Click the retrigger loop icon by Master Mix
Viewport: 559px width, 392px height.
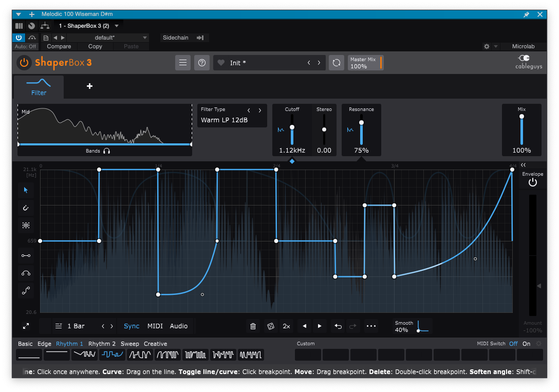click(336, 63)
